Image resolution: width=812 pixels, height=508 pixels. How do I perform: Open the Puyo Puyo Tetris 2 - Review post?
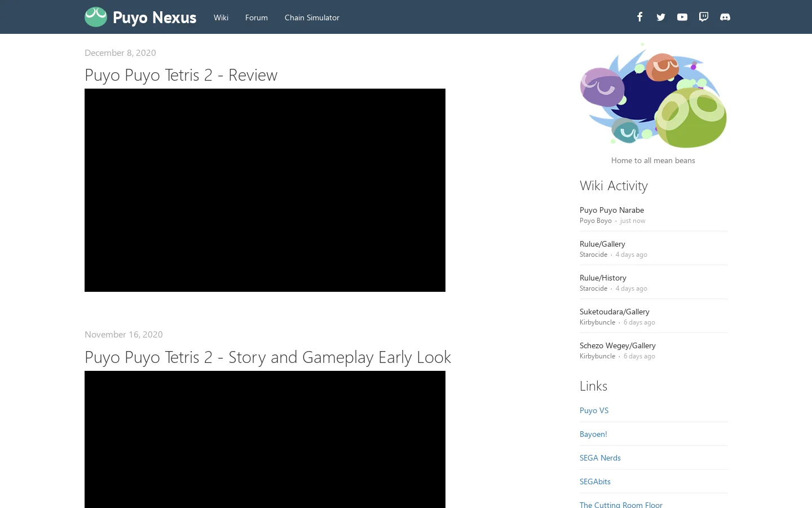pos(181,75)
